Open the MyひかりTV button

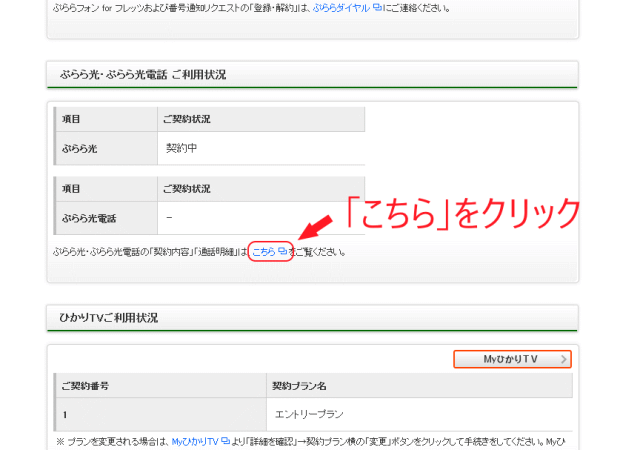[x=512, y=359]
